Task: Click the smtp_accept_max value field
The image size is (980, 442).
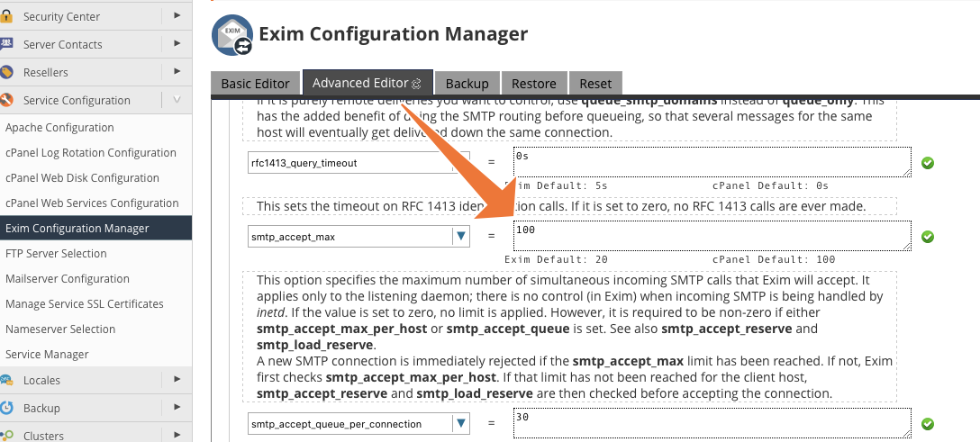Action: tap(712, 236)
